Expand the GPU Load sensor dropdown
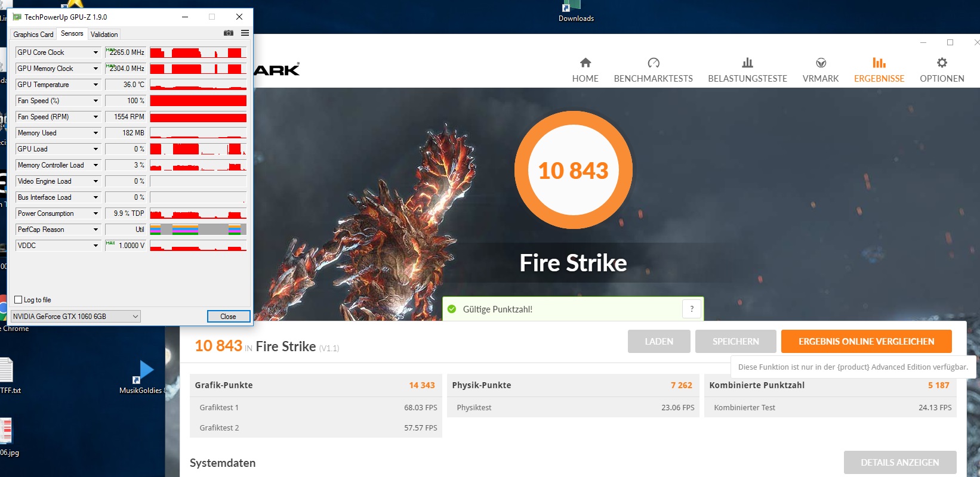This screenshot has width=980, height=477. coord(95,149)
